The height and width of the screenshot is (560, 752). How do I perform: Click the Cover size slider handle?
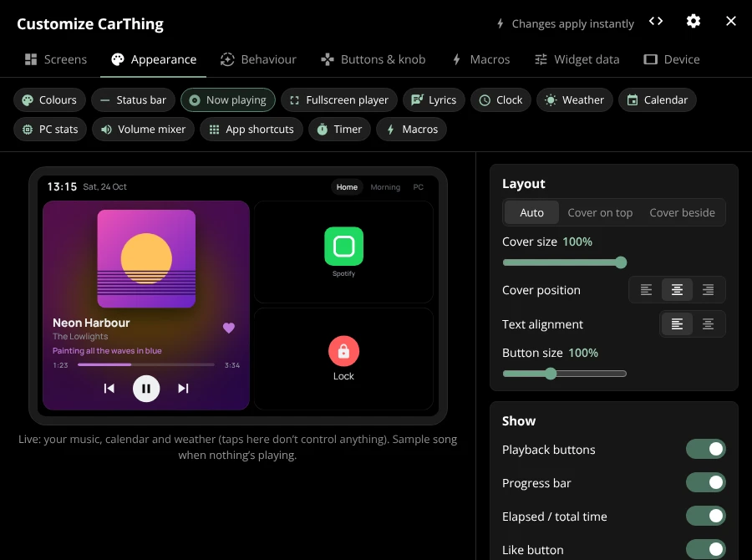point(621,262)
